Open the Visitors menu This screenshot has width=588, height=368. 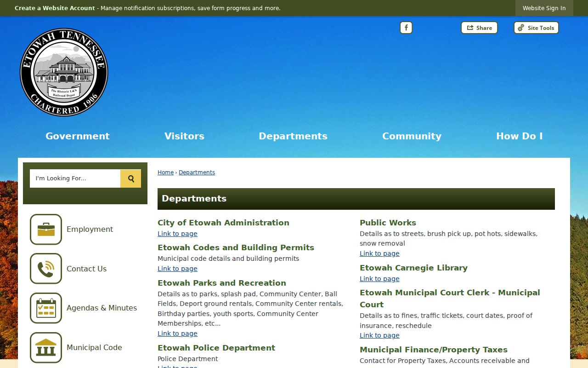[184, 136]
